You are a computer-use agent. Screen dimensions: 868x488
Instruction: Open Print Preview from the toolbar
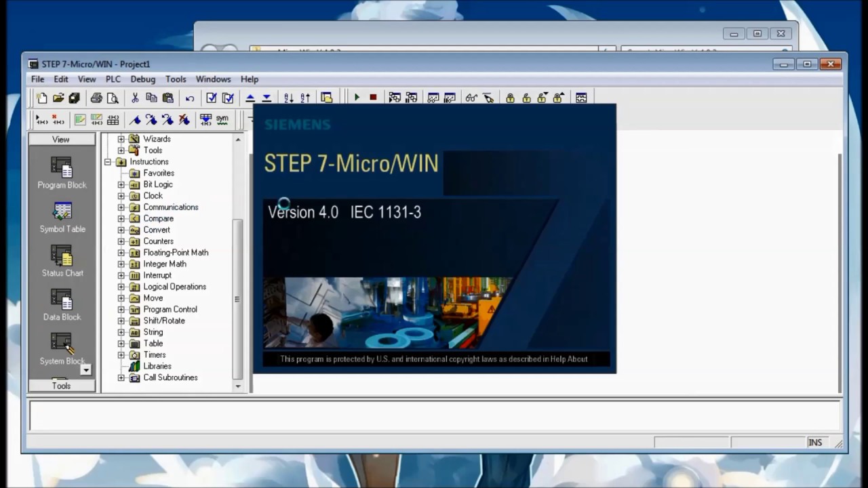pos(113,98)
